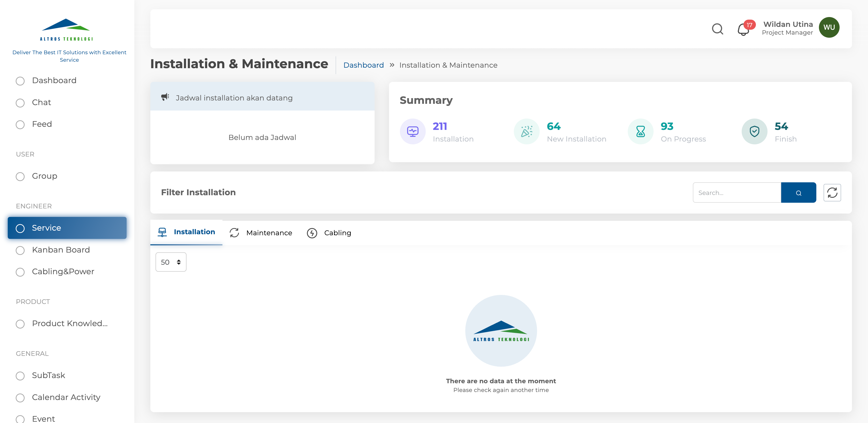Select the Dashboard radio in sidebar

pos(20,81)
